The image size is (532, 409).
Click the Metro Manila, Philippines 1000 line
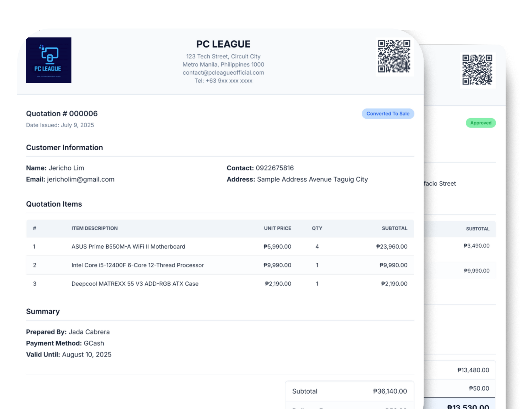pyautogui.click(x=223, y=64)
